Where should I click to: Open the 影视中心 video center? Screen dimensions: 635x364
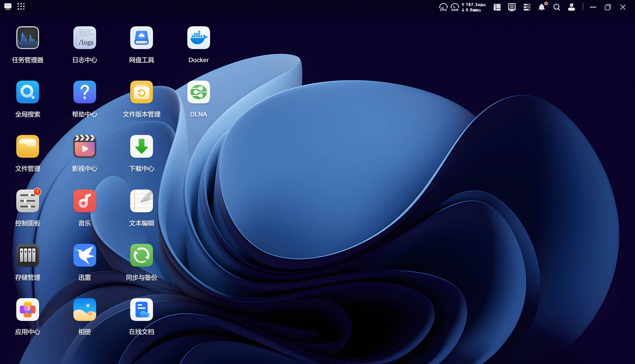pos(85,146)
